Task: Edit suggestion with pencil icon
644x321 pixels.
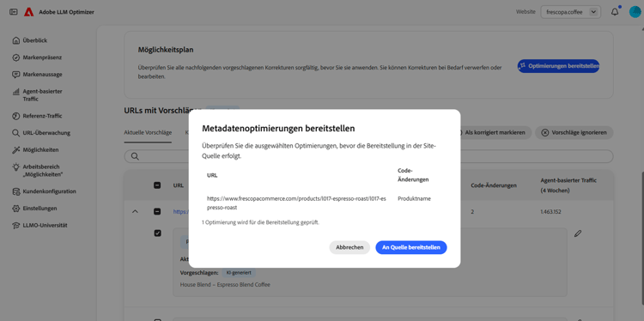Action: [578, 233]
